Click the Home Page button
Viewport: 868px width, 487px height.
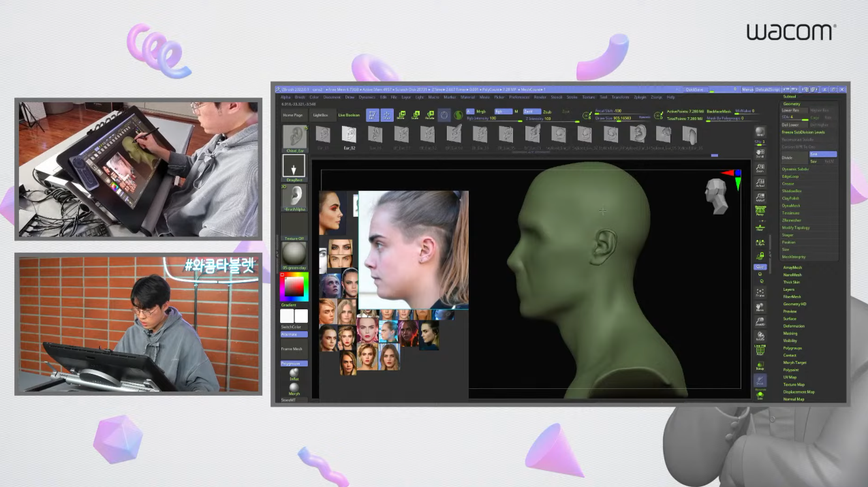coord(293,115)
